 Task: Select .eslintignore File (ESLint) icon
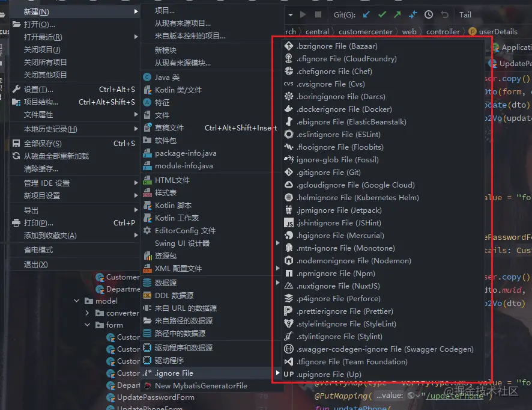point(289,134)
